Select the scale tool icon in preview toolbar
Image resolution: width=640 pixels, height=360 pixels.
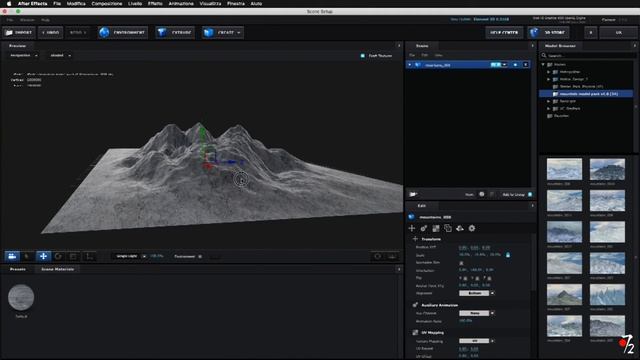[73, 256]
